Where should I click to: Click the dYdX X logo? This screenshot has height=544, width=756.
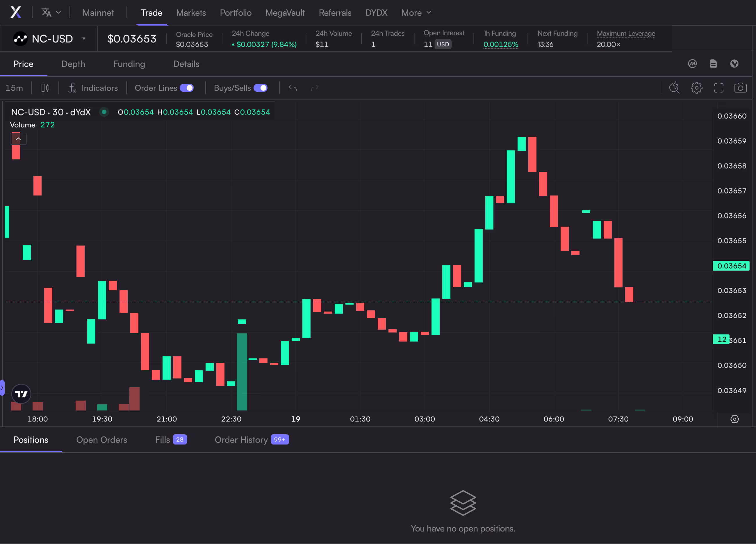click(16, 13)
